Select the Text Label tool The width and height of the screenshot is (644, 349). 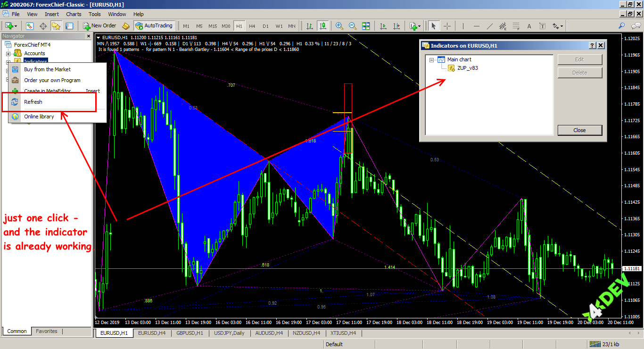543,26
